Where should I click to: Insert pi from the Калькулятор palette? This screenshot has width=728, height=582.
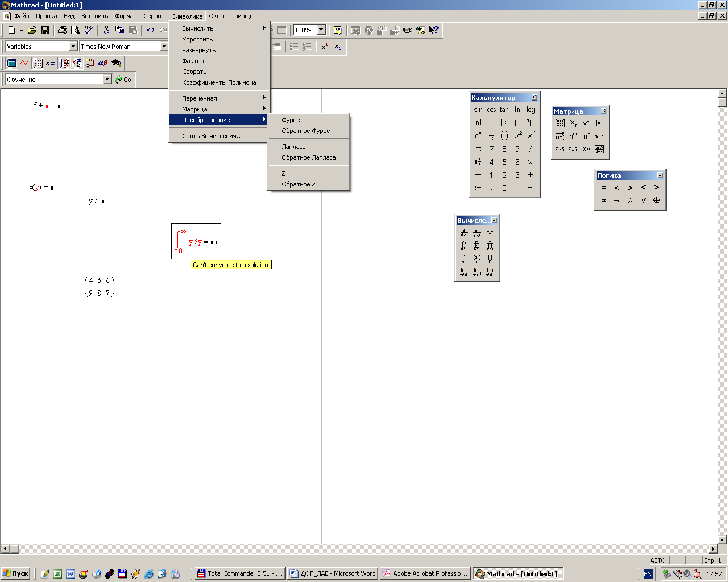point(478,149)
